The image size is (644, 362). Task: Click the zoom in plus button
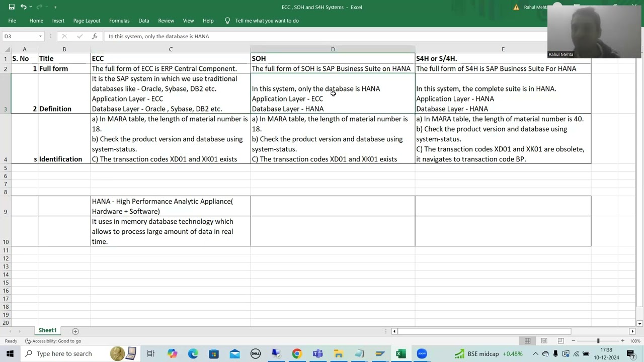[622, 341]
